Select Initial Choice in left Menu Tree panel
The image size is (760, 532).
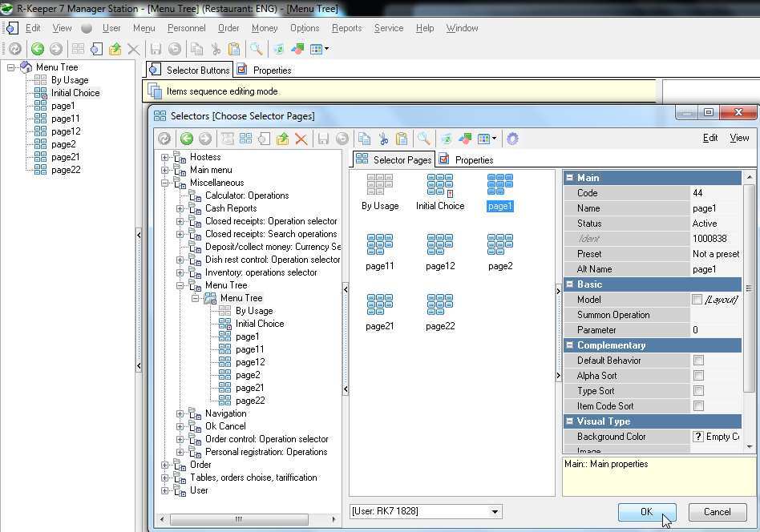[x=75, y=93]
